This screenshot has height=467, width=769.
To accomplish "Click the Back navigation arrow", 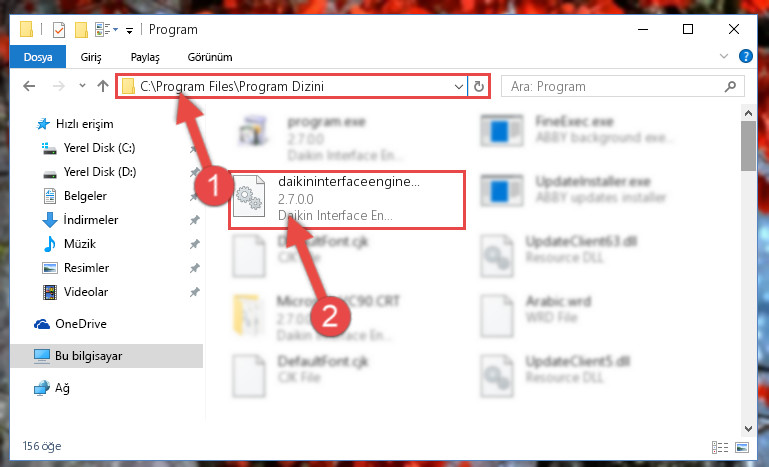I will coord(29,86).
